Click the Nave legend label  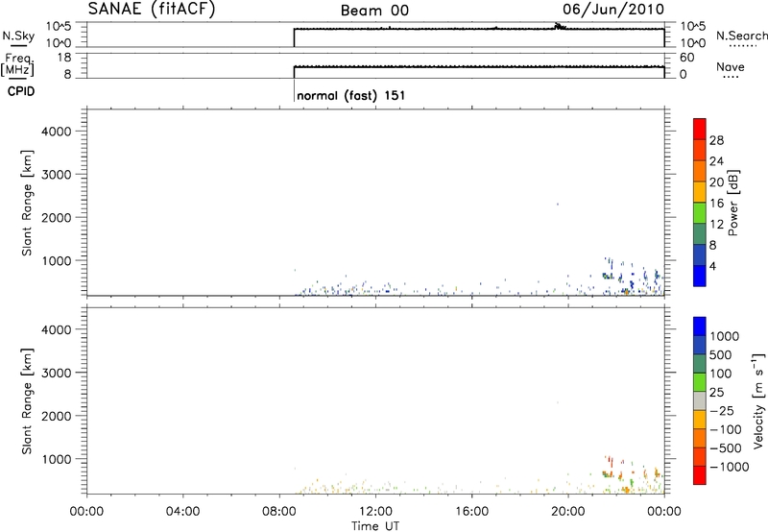pyautogui.click(x=730, y=66)
